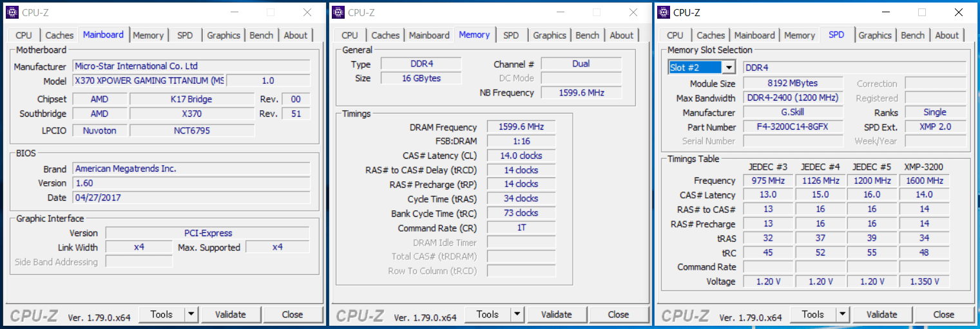Click BIOS date 04/27/2017 field

point(191,197)
